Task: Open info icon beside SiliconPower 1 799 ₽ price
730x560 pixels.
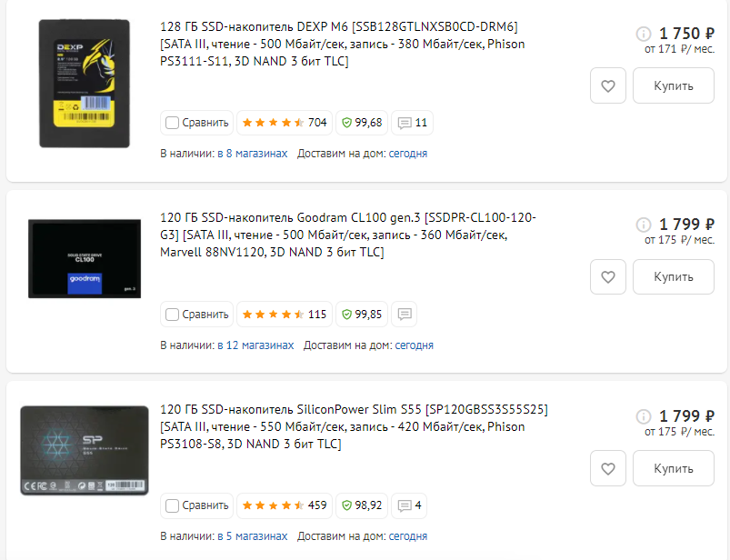Action: coord(644,416)
